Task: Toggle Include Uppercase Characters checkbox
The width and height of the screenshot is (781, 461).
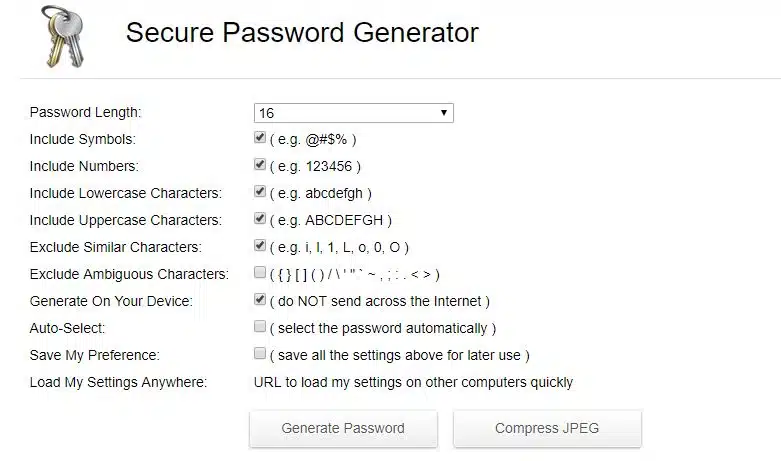Action: point(260,219)
